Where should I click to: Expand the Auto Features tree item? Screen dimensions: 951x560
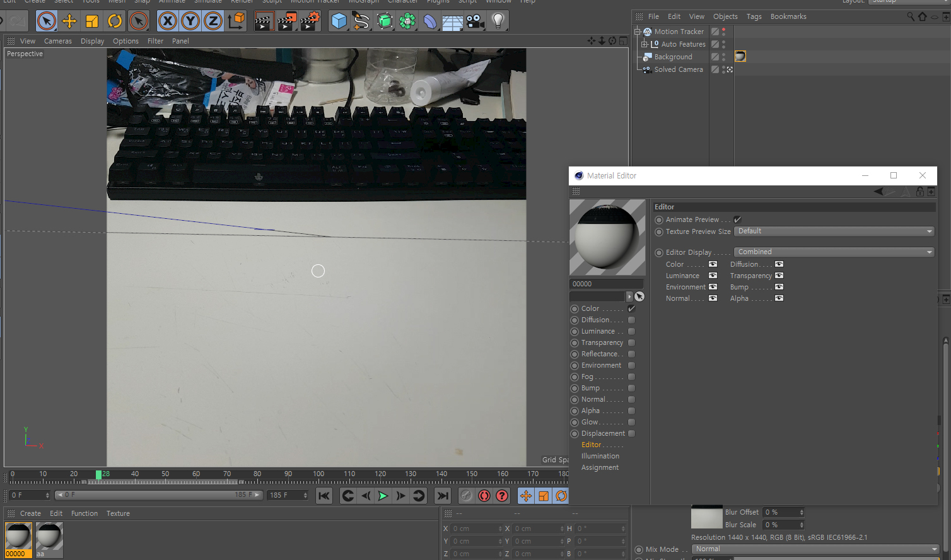point(645,44)
